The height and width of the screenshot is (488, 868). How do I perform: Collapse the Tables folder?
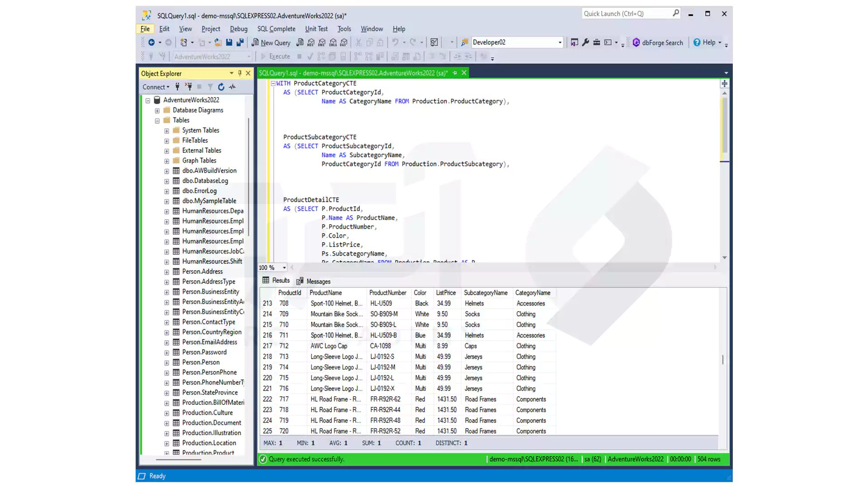tap(157, 121)
